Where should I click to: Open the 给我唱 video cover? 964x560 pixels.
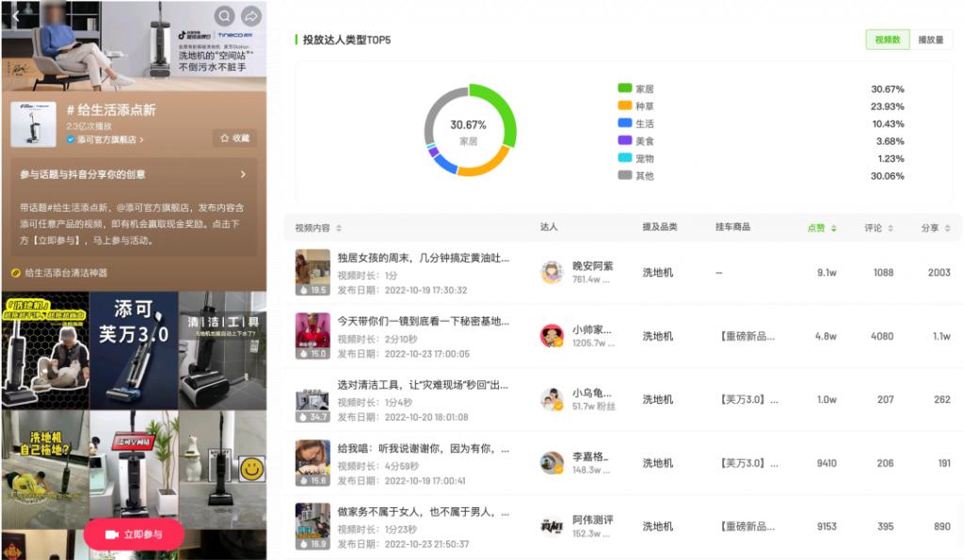coord(313,463)
